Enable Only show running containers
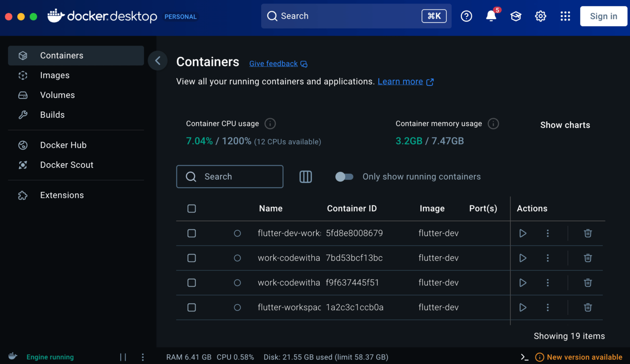Viewport: 630px width, 364px height. [344, 177]
